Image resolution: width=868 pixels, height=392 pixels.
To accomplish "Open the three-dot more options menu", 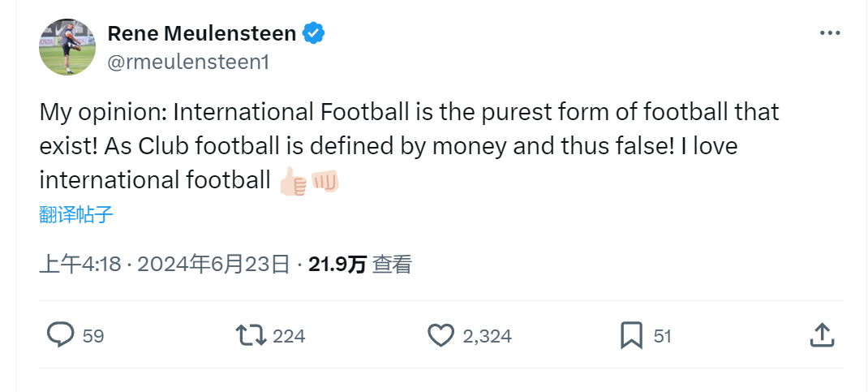I will point(830,33).
